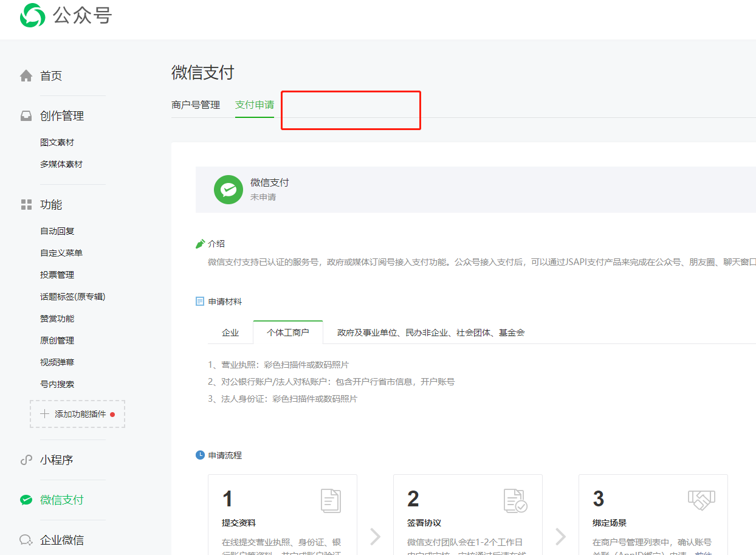Click the green 公众号 logo icon
The image size is (756, 555).
pyautogui.click(x=32, y=15)
